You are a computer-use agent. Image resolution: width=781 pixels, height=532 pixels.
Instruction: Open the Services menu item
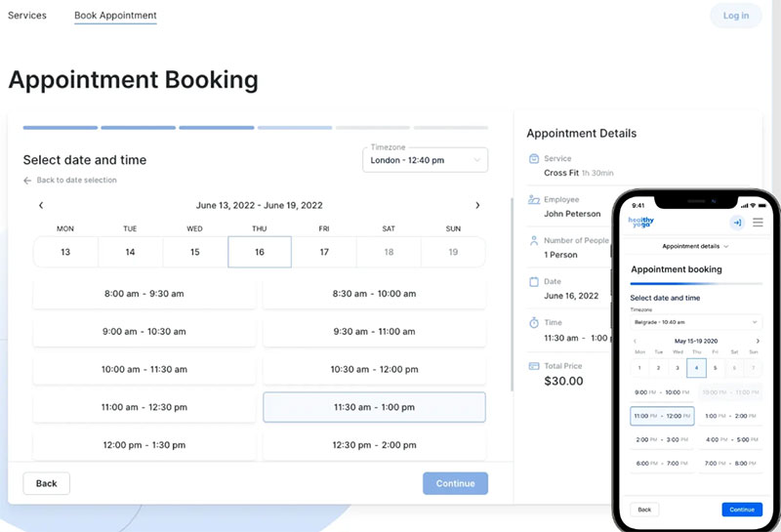pyautogui.click(x=27, y=16)
